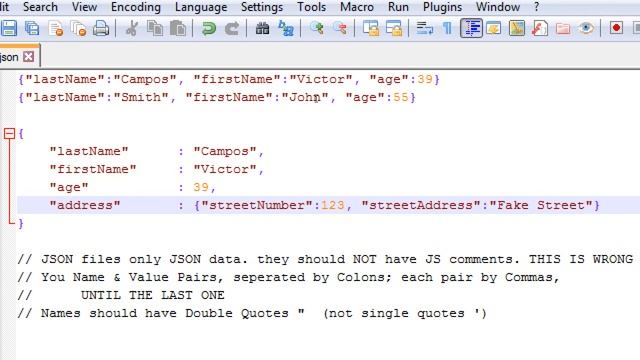Click the Close All documents toolbar icon
Viewport: 640px width, 360px height.
(x=78, y=28)
